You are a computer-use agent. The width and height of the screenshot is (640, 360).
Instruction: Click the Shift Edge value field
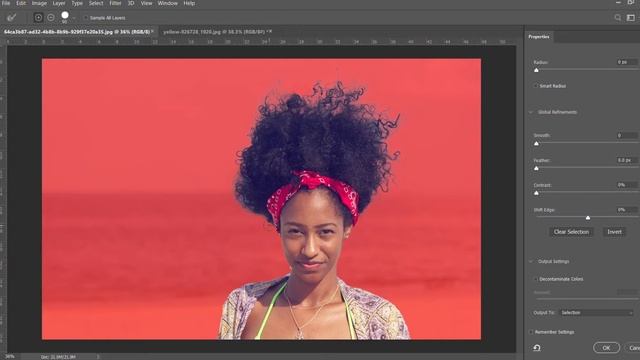(x=627, y=210)
